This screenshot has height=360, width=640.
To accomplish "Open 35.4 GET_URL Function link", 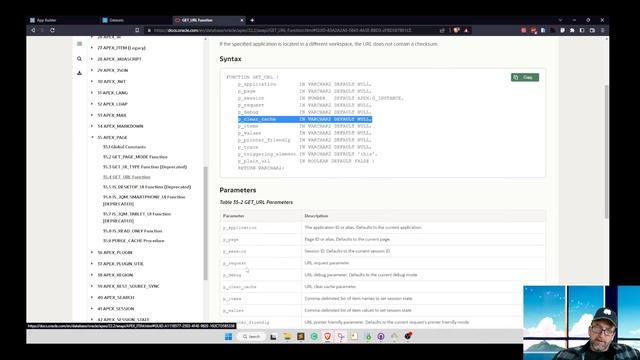I will pos(127,177).
